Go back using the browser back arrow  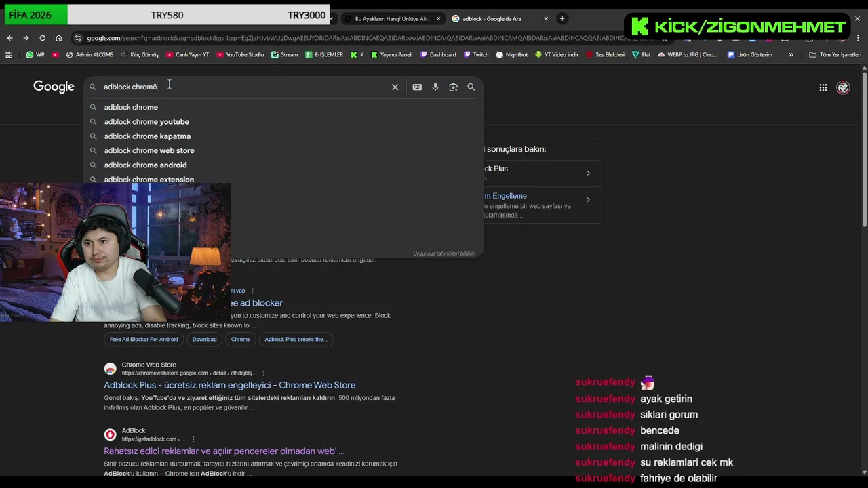pyautogui.click(x=9, y=38)
